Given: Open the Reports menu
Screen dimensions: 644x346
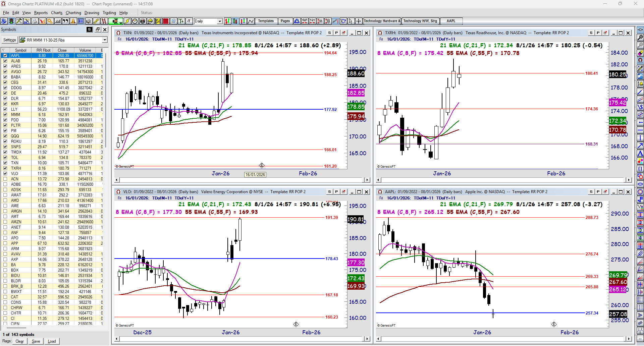Looking at the screenshot, I should point(41,13).
